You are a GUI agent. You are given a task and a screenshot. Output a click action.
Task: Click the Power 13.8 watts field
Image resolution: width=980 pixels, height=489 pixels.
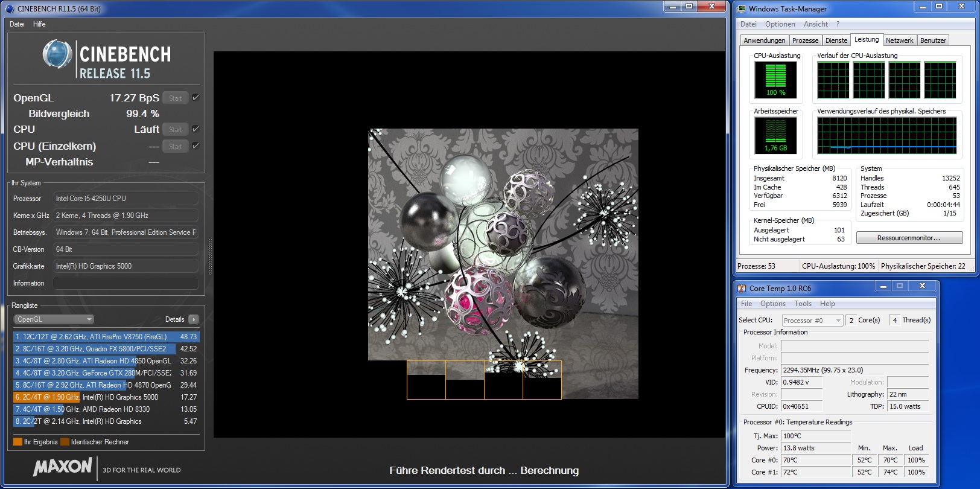pyautogui.click(x=816, y=448)
